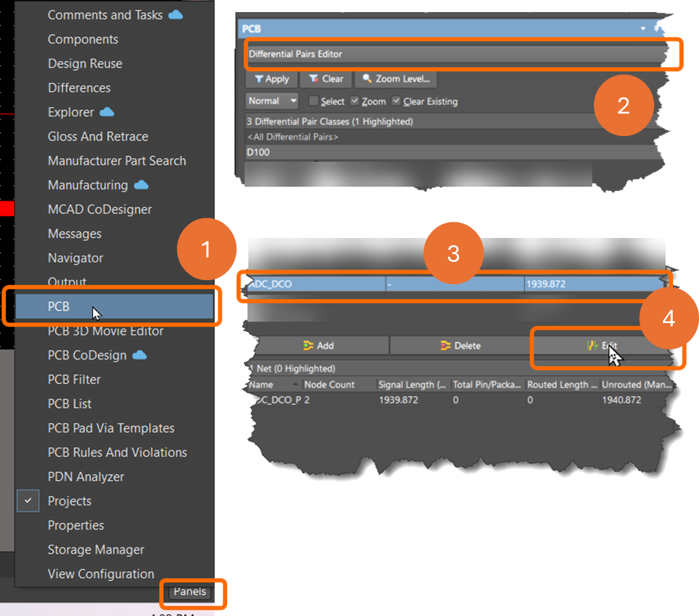The height and width of the screenshot is (616, 699).
Task: Open the Differential Pairs Editor mode dropdown
Action: coord(457,54)
